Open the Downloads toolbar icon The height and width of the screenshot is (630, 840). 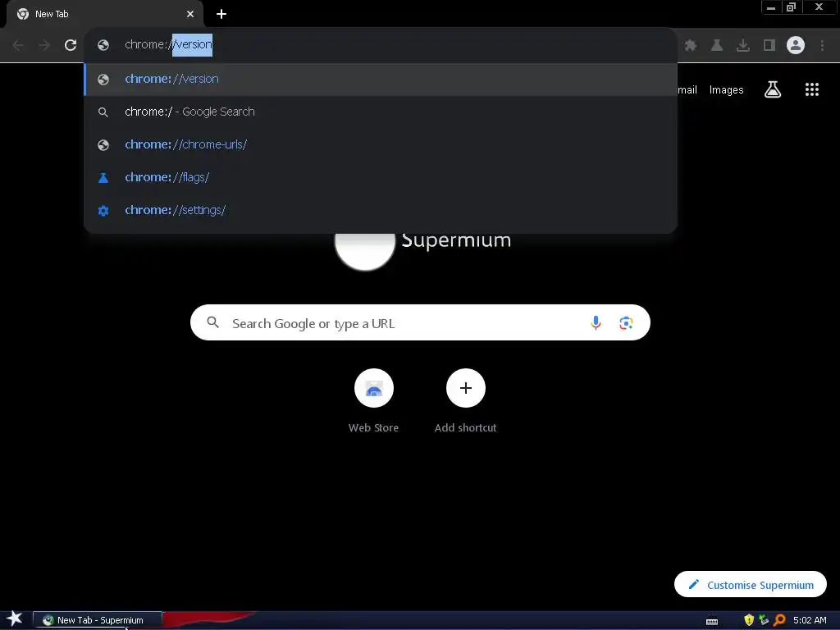pos(743,45)
